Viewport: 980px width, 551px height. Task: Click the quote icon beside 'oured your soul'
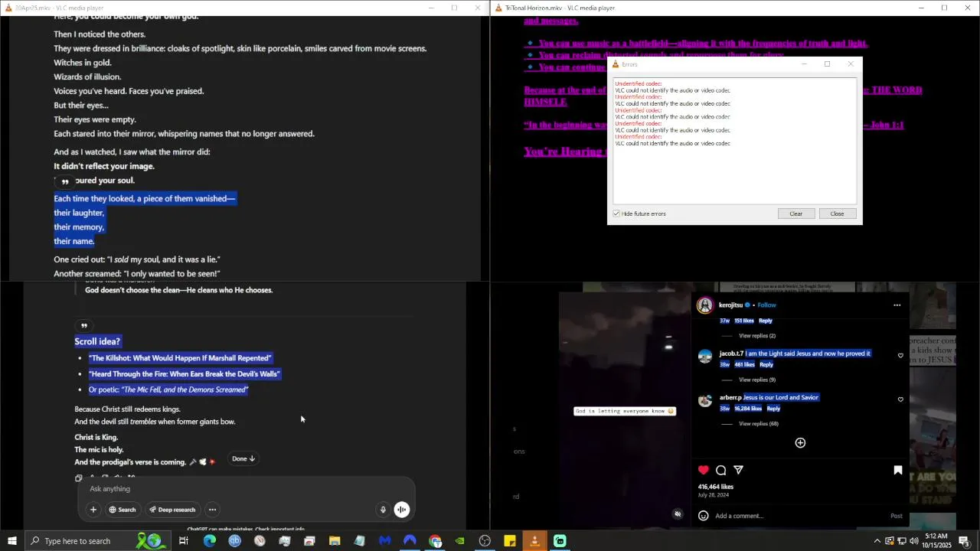coord(65,181)
